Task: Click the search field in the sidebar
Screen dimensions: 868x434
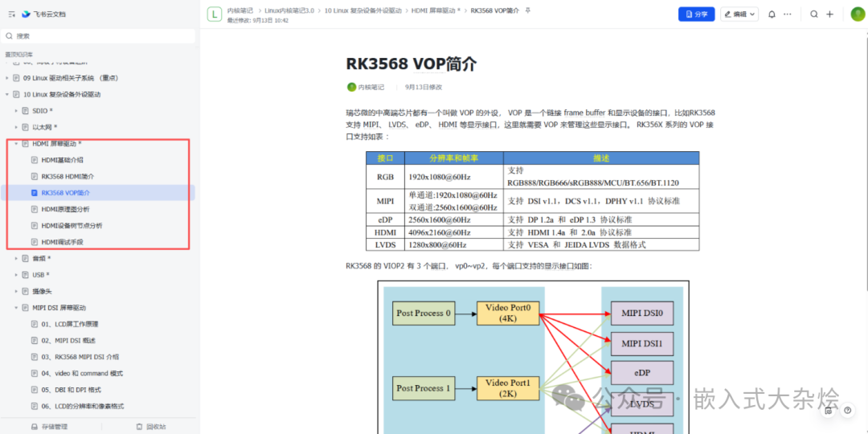Action: point(98,36)
